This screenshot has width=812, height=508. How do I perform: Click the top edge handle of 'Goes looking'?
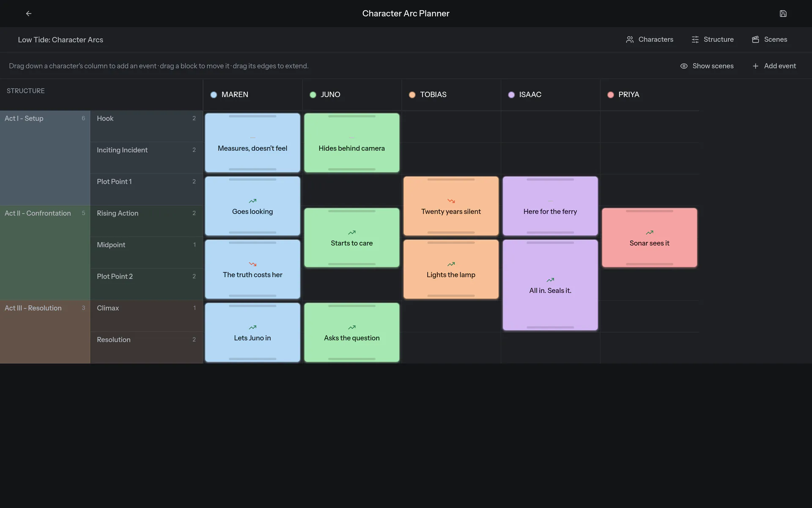(252, 179)
